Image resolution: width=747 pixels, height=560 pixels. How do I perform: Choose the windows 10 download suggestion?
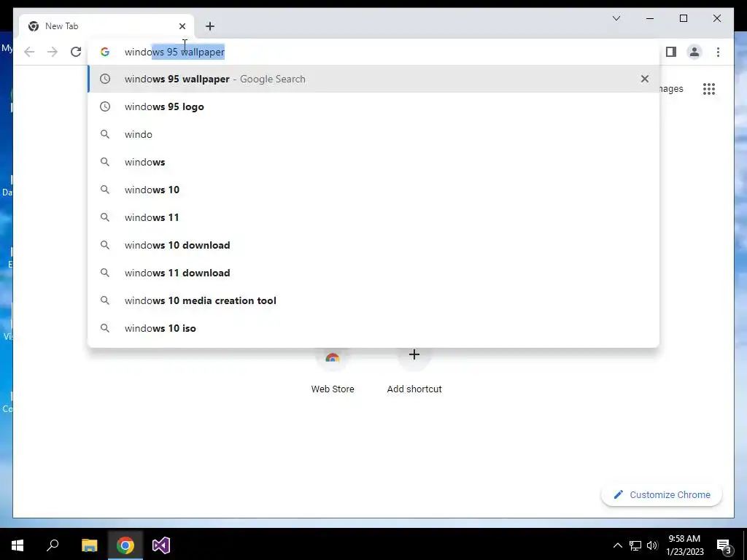coord(374,245)
